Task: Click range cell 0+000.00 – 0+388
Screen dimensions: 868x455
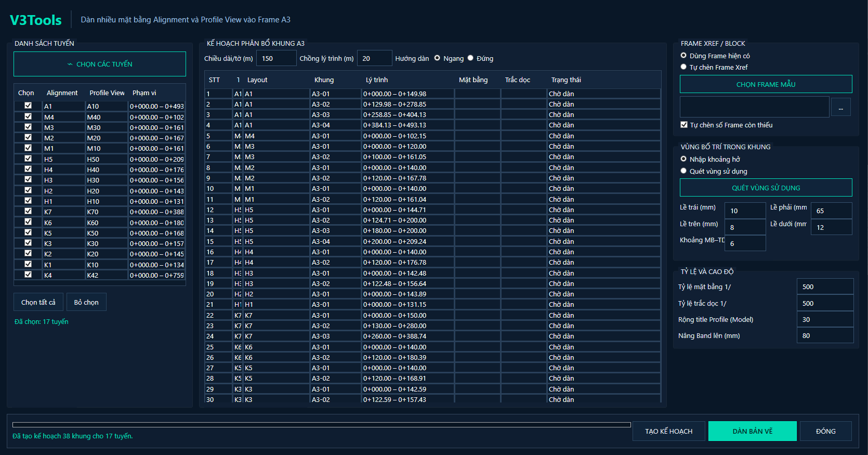Action: click(157, 212)
